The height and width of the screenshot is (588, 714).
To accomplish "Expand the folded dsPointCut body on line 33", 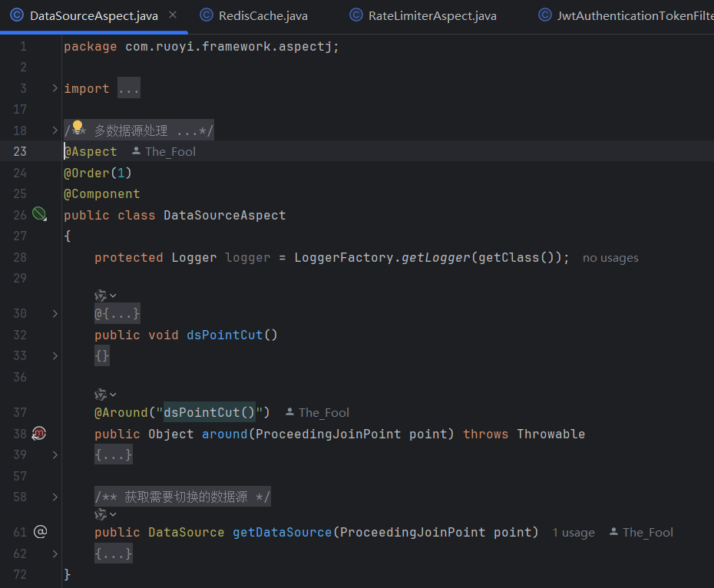I will click(55, 355).
